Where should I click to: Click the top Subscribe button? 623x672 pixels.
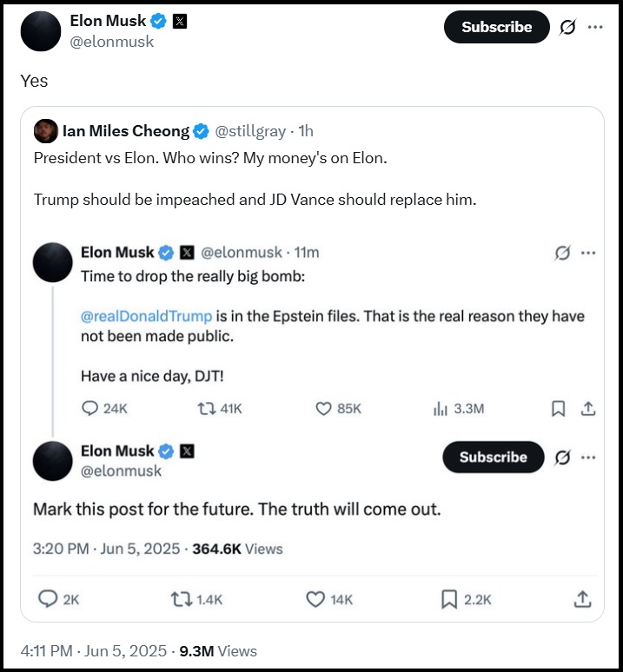tap(496, 27)
